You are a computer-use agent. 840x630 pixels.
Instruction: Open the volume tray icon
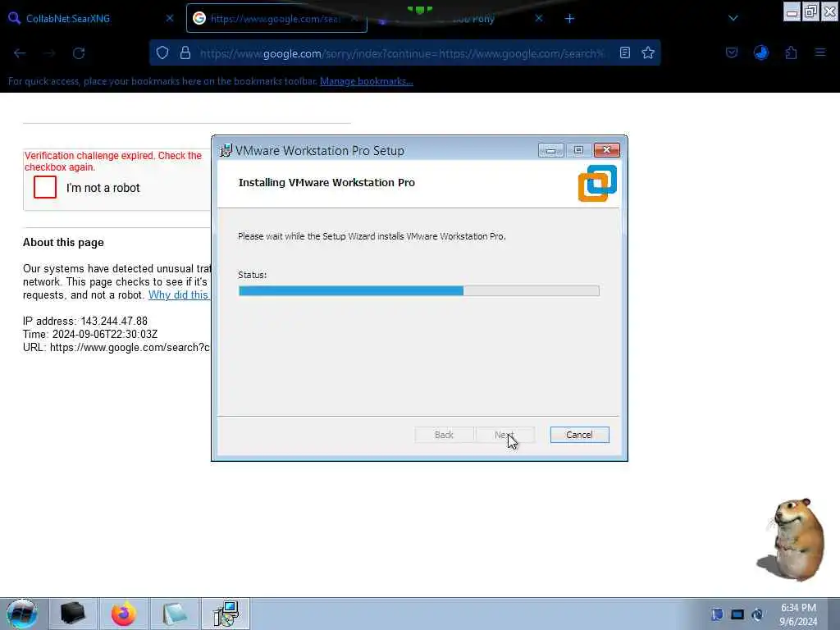click(757, 614)
